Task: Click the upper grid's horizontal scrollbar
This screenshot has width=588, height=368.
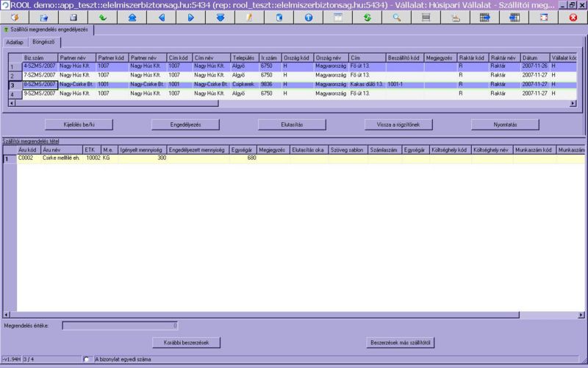Action: (x=294, y=104)
